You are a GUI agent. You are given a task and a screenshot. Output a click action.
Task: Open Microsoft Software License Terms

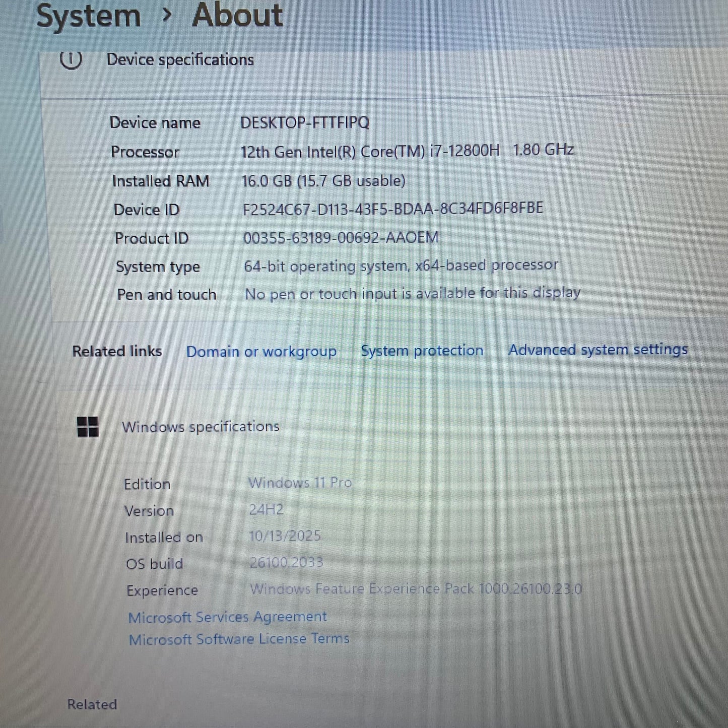pos(239,638)
